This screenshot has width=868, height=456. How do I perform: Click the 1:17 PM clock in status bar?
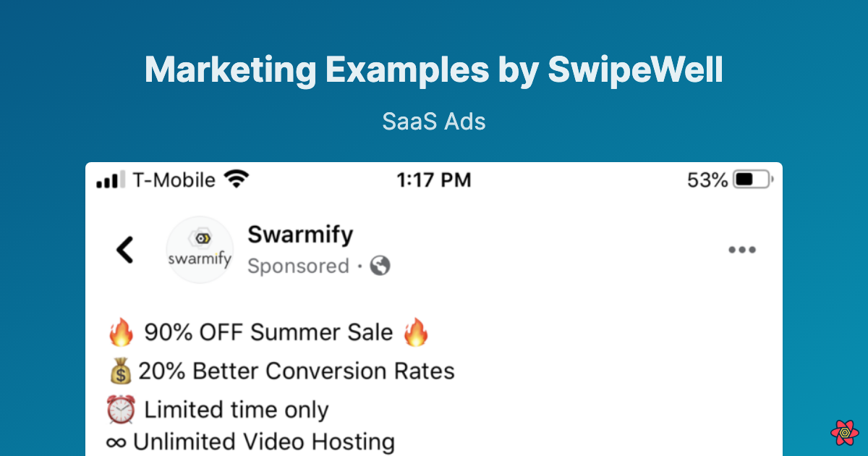435,179
